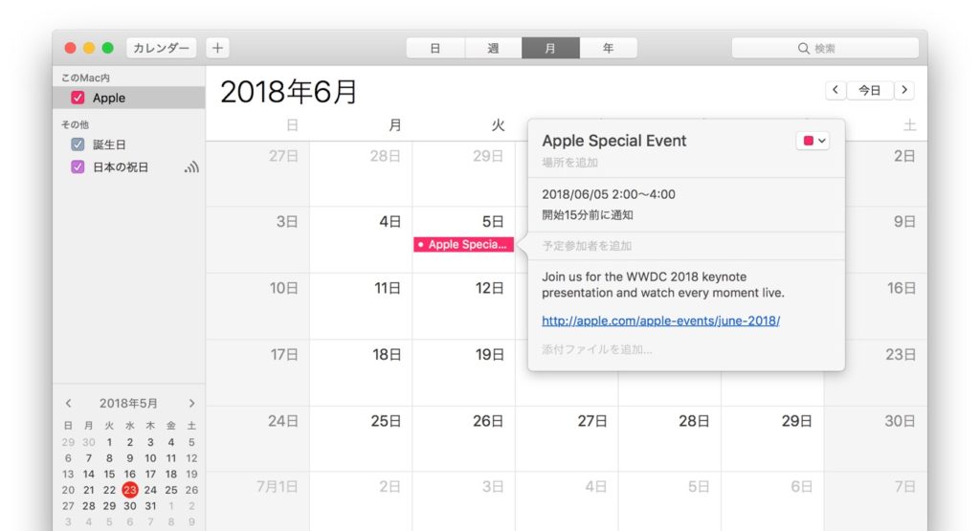Image resolution: width=980 pixels, height=531 pixels.
Task: Click the broadcast icon beside 日本の祝日
Action: click(x=191, y=167)
